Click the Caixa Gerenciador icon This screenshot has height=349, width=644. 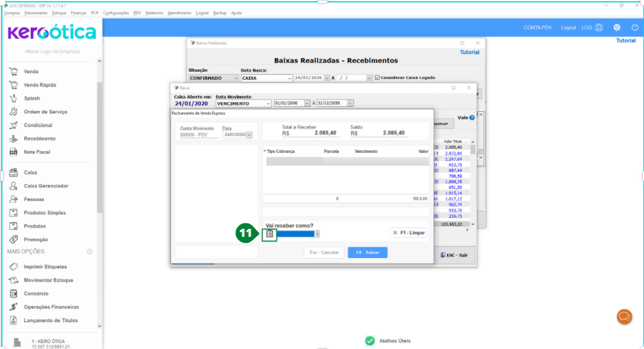tap(13, 186)
